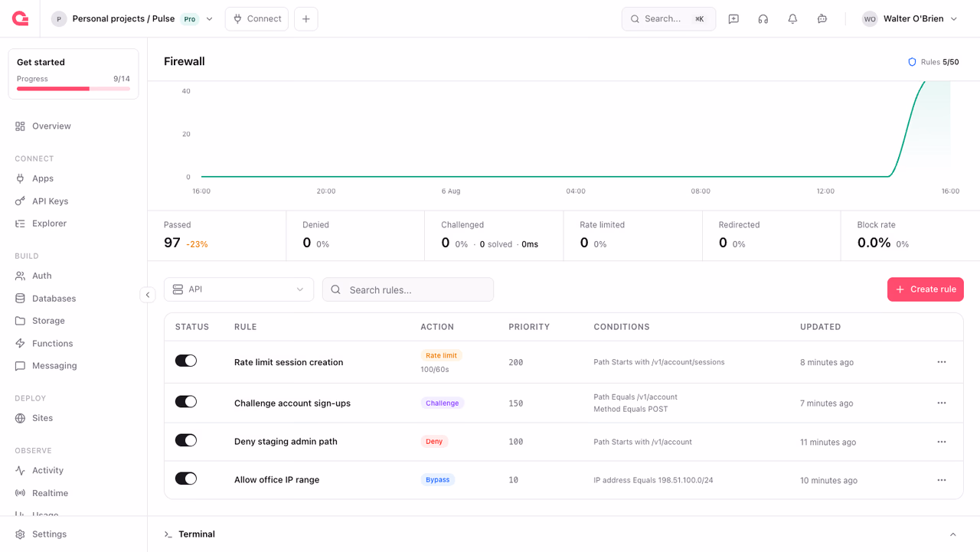Open the feedback icon in top bar

pos(733,19)
